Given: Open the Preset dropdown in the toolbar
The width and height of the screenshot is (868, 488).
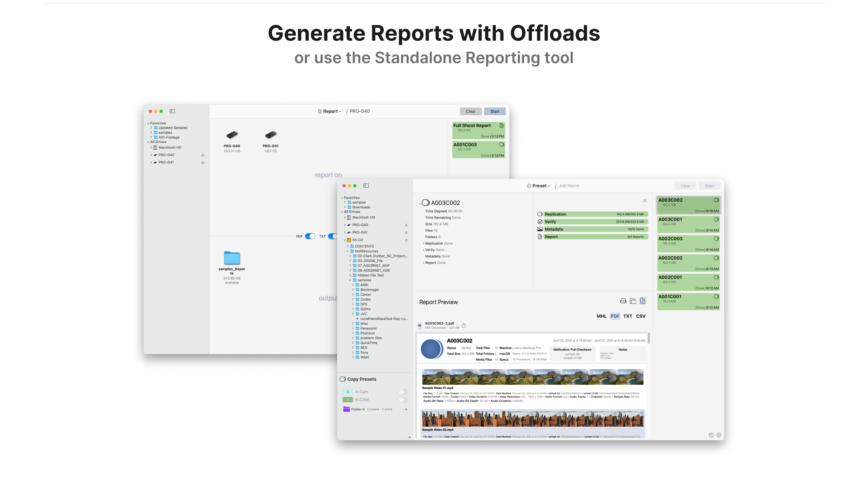Looking at the screenshot, I should (538, 185).
